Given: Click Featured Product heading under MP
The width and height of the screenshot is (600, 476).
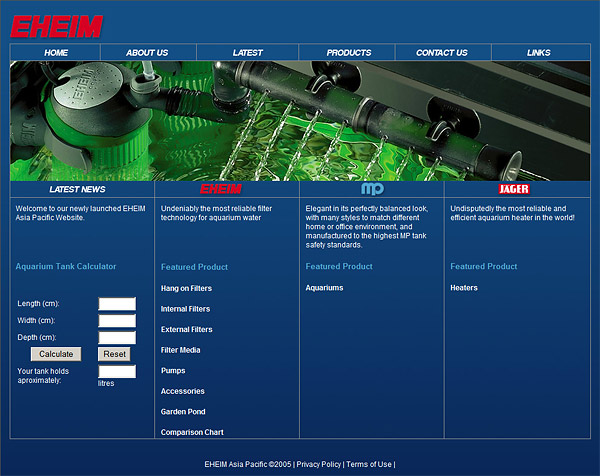Looking at the screenshot, I should (x=339, y=266).
